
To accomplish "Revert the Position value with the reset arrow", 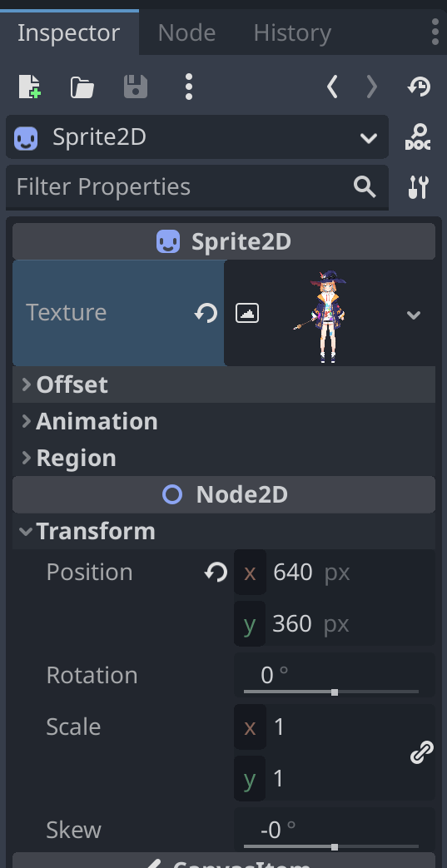I will coord(216,573).
